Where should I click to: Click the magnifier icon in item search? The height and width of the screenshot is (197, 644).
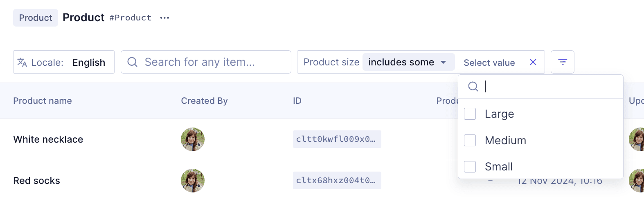click(x=132, y=62)
